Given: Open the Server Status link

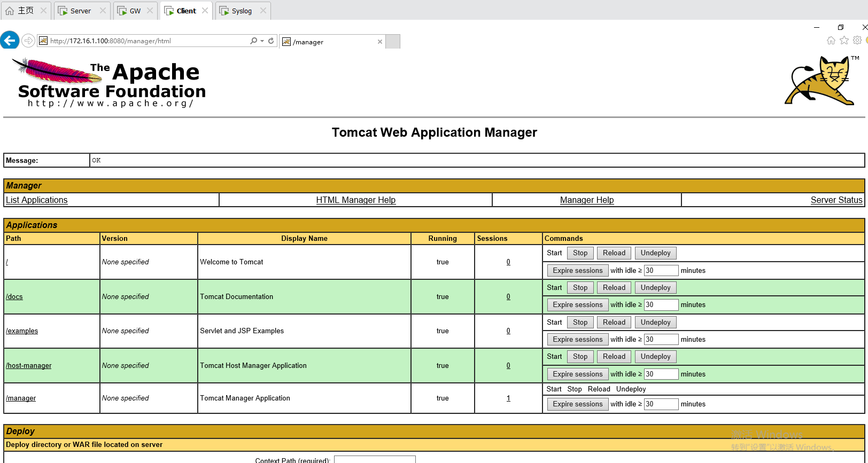Looking at the screenshot, I should click(x=836, y=200).
